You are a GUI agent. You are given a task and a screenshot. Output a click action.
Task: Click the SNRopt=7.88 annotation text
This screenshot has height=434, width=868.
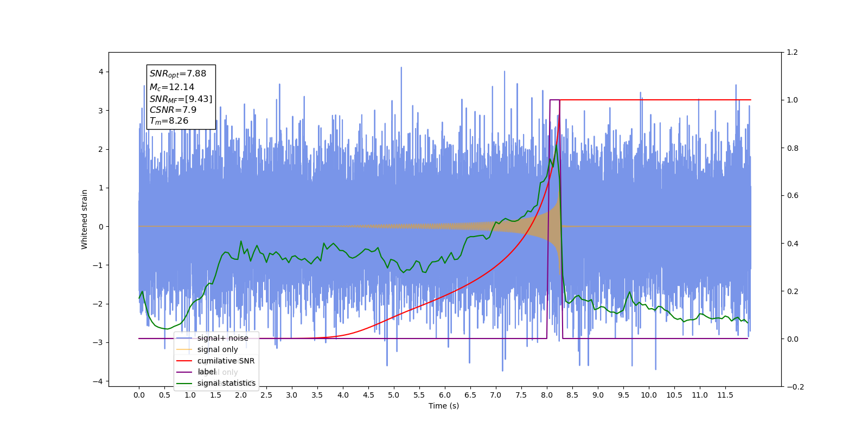(178, 74)
